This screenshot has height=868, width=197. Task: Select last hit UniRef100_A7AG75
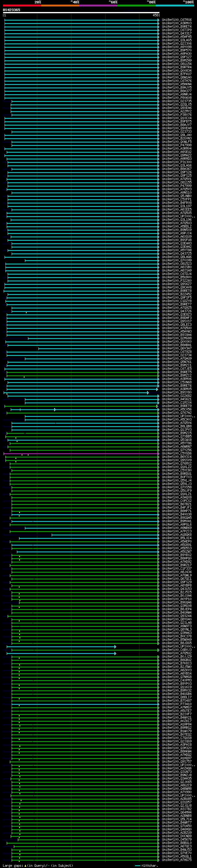pyautogui.click(x=176, y=860)
